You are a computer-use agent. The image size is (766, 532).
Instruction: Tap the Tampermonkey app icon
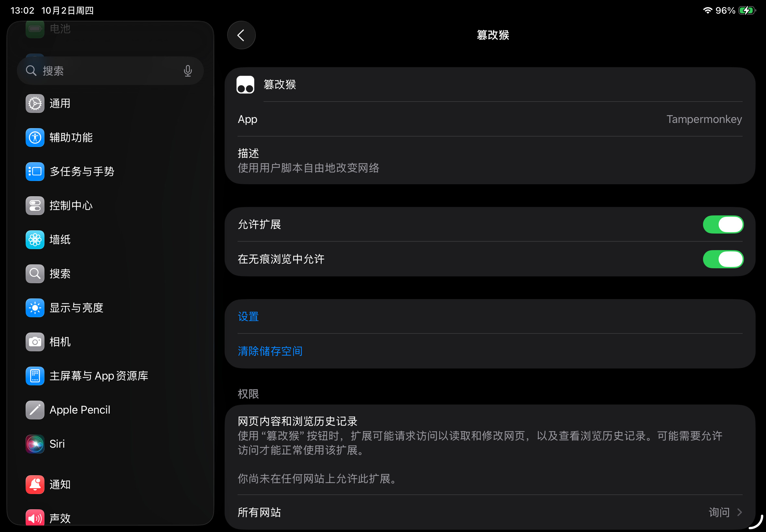tap(245, 85)
